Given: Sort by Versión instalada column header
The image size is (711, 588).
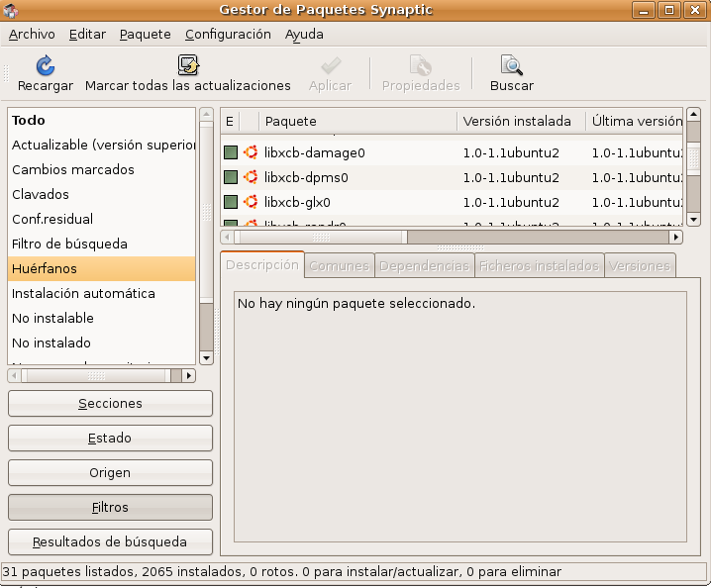Looking at the screenshot, I should 521,121.
